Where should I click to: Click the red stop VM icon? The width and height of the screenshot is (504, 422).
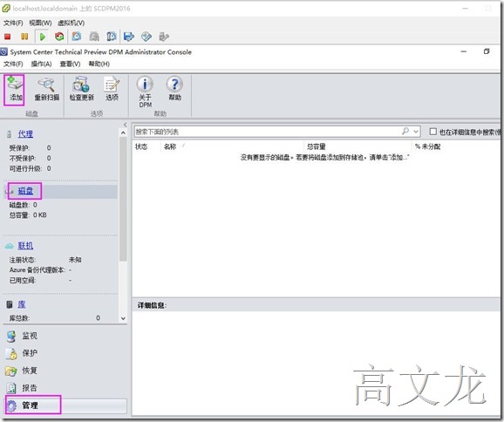pos(7,37)
